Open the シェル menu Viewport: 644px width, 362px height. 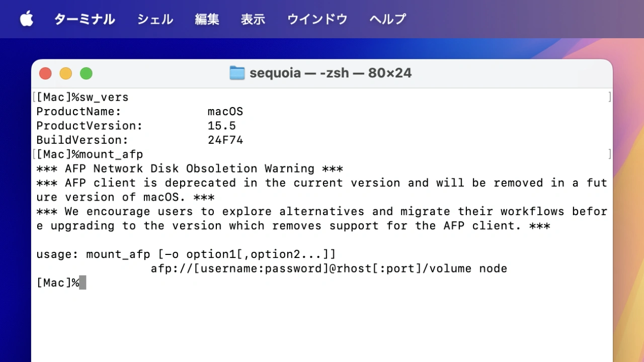click(x=155, y=19)
